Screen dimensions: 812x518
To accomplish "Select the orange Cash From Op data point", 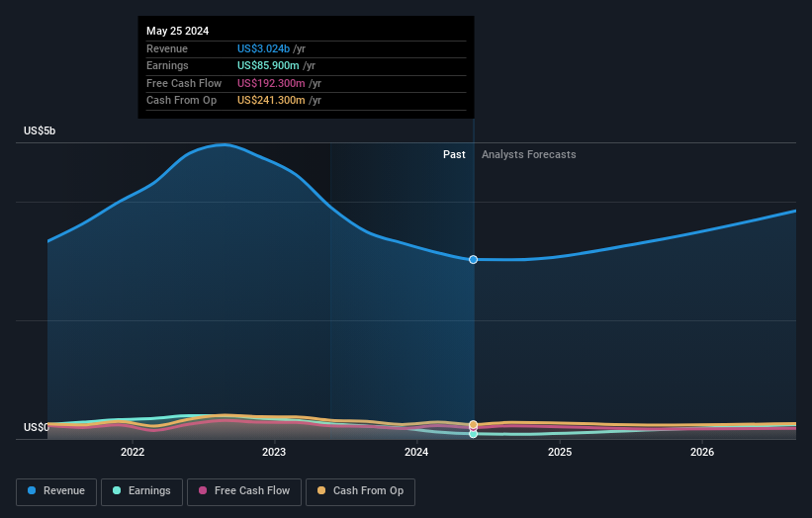I will point(474,424).
